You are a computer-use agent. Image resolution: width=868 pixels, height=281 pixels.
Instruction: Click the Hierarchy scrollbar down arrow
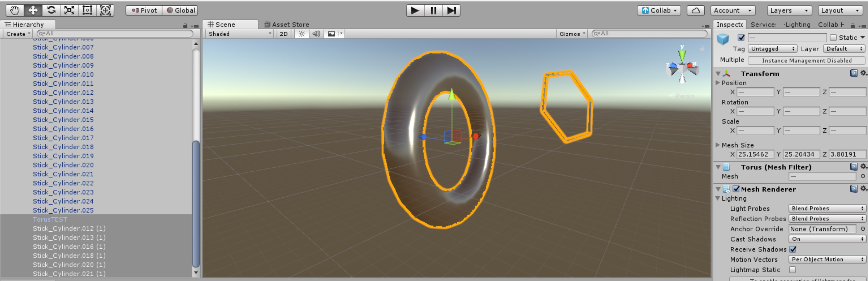tap(196, 273)
